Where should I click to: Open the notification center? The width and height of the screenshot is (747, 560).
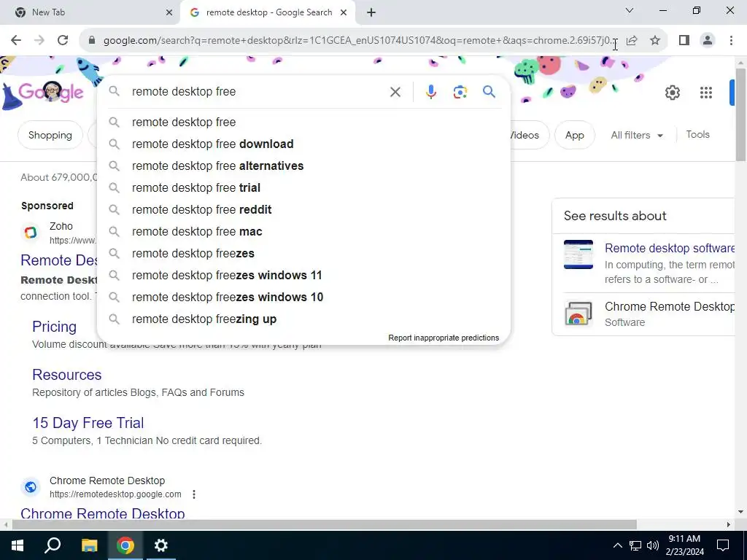coord(723,545)
